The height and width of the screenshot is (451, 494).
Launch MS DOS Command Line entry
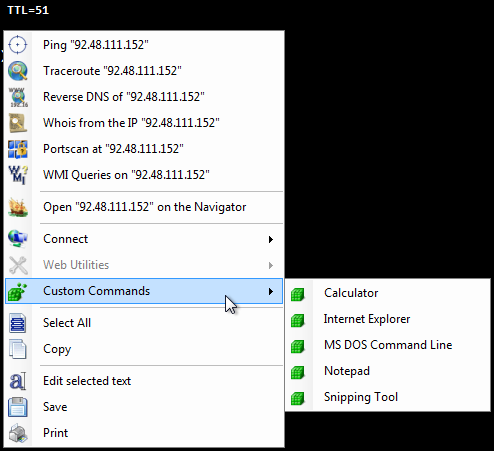coord(388,345)
